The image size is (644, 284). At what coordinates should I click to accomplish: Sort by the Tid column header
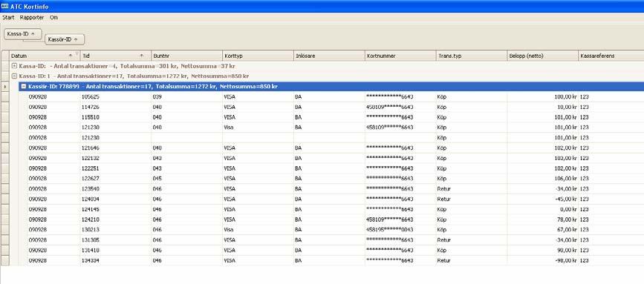(x=116, y=56)
